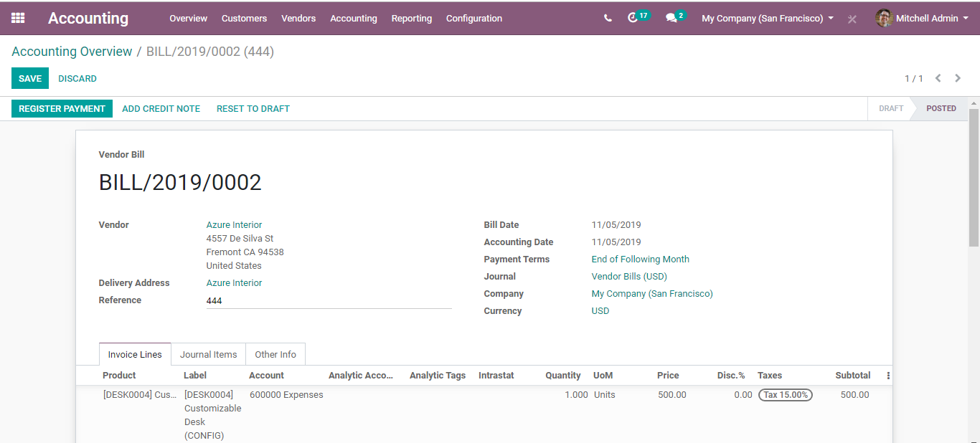Viewport: 980px width, 443px height.
Task: Switch to the Invoice Lines tab
Action: coord(135,354)
